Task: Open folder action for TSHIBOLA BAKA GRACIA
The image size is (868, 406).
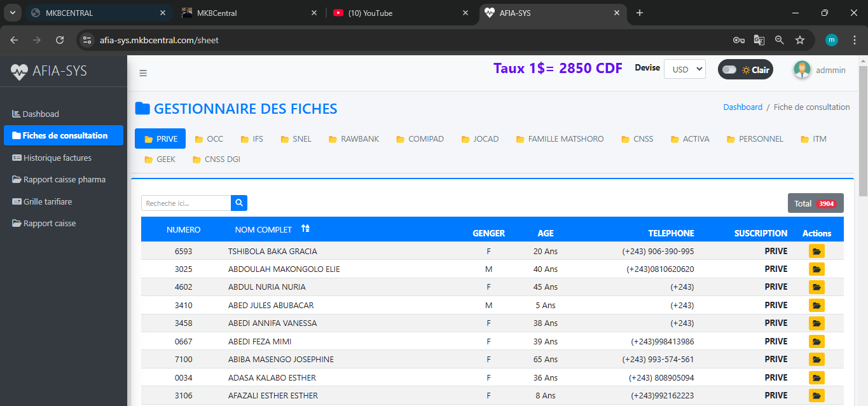Action: pyautogui.click(x=816, y=252)
